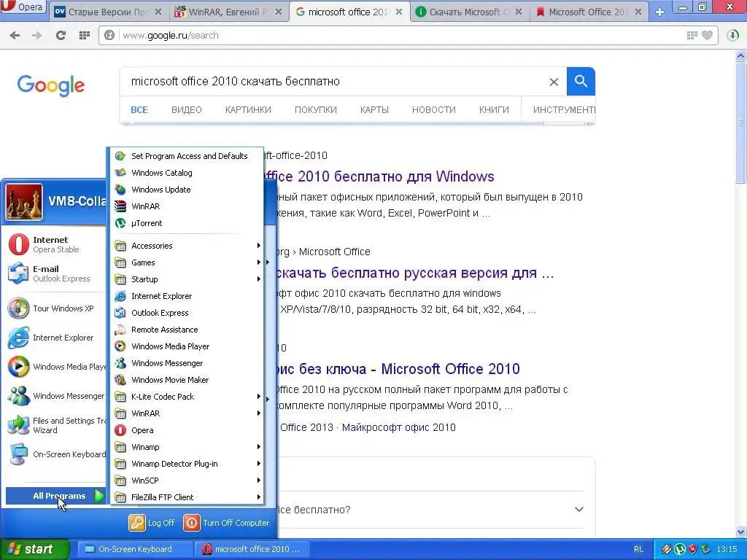Open E-mail Outlook Express pinned item
This screenshot has height=560, width=747.
click(55, 273)
